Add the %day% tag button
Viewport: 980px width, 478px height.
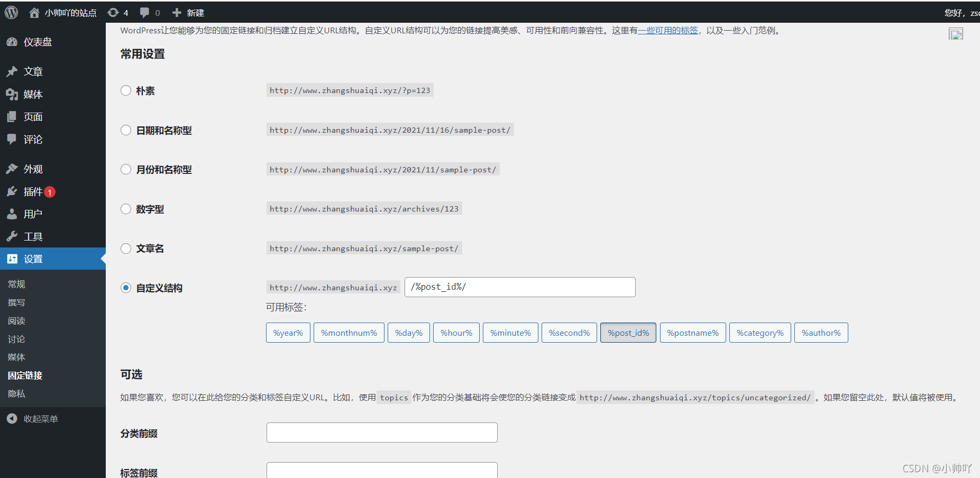pyautogui.click(x=409, y=333)
